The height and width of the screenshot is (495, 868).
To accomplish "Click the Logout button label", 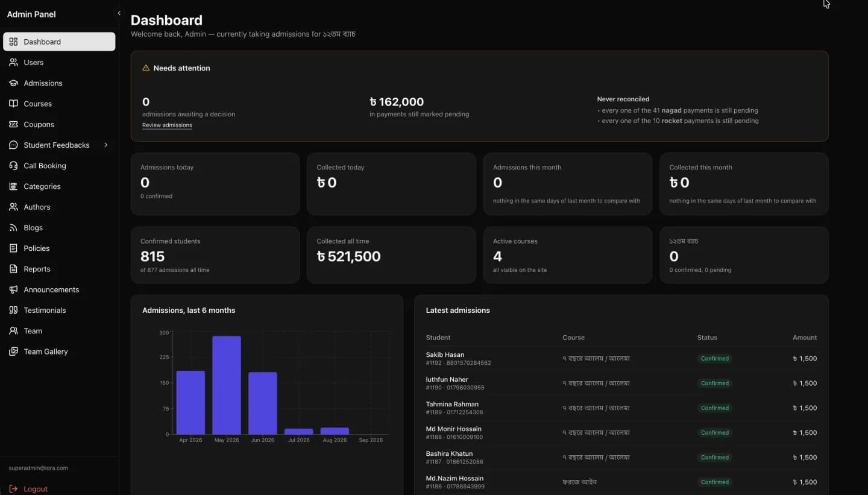I will point(36,489).
